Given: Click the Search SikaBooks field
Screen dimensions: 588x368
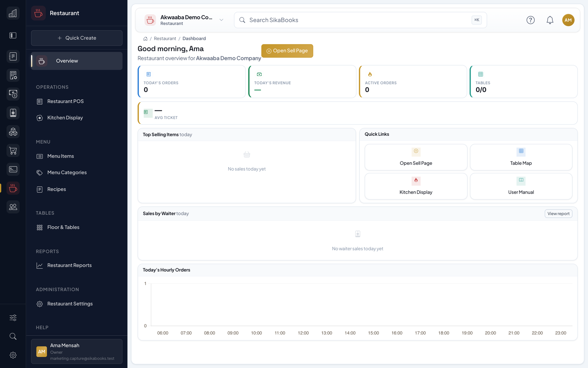Looking at the screenshot, I should 360,20.
